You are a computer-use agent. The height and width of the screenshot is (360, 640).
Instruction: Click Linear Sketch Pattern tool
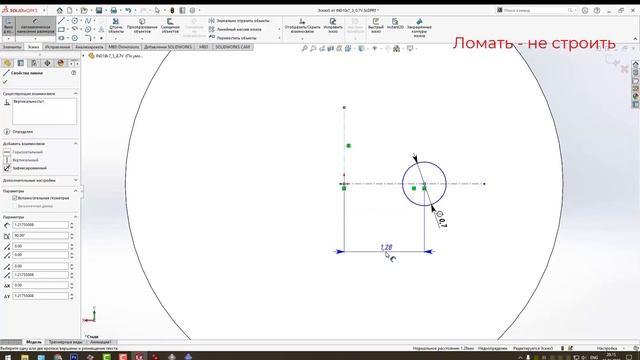236,29
